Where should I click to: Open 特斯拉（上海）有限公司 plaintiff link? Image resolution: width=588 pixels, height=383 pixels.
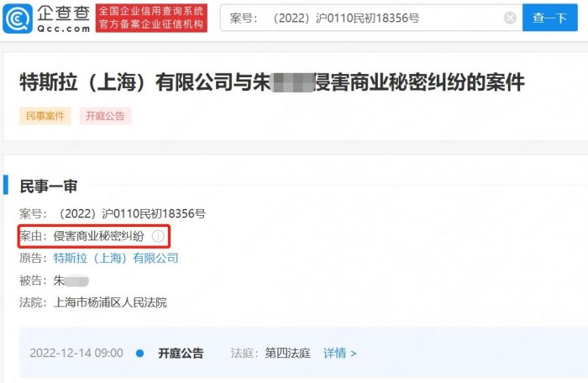coord(116,258)
